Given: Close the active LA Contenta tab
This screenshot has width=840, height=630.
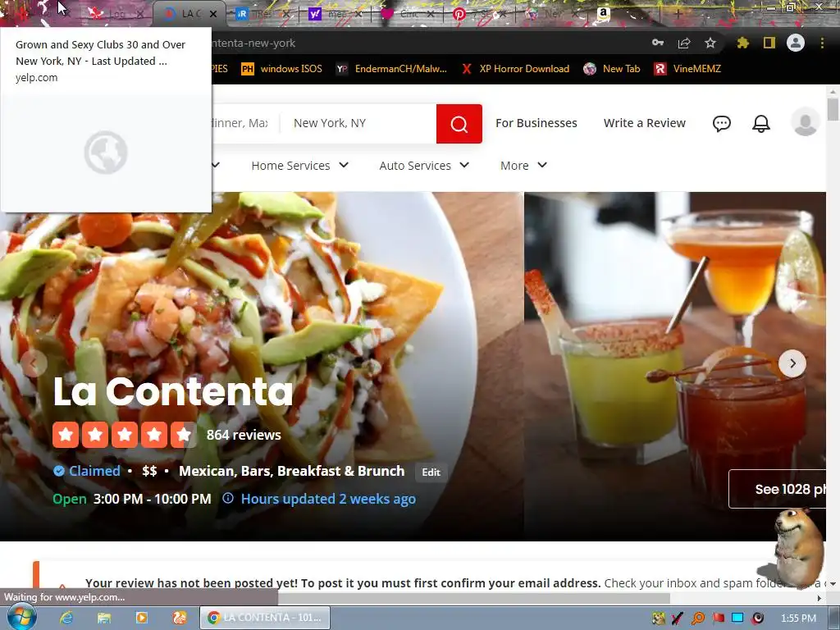Looking at the screenshot, I should point(213,14).
